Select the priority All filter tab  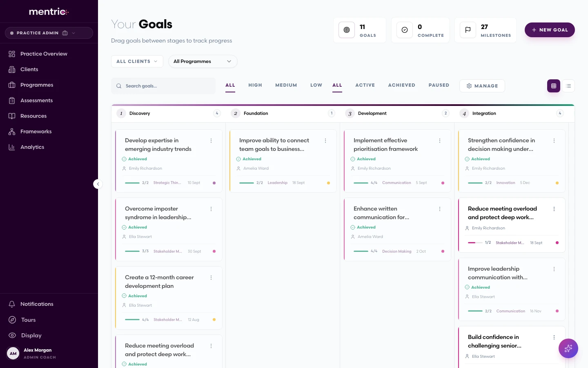230,85
